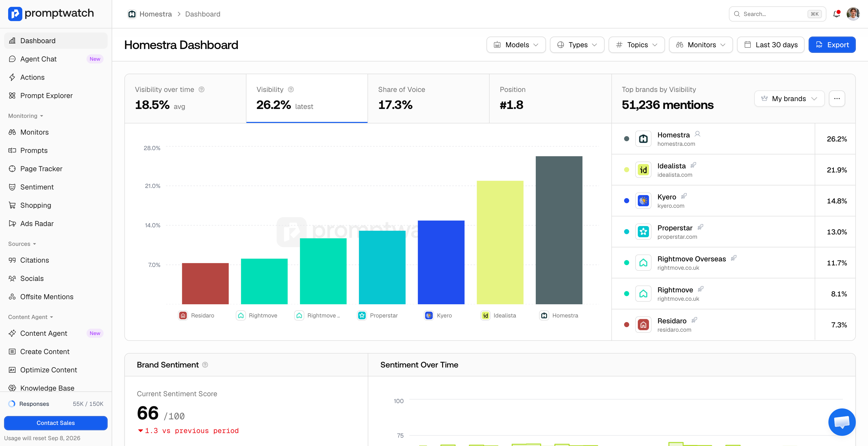The width and height of the screenshot is (868, 446).
Task: Click the yellow Idealista bar in the chart
Action: [x=500, y=242]
